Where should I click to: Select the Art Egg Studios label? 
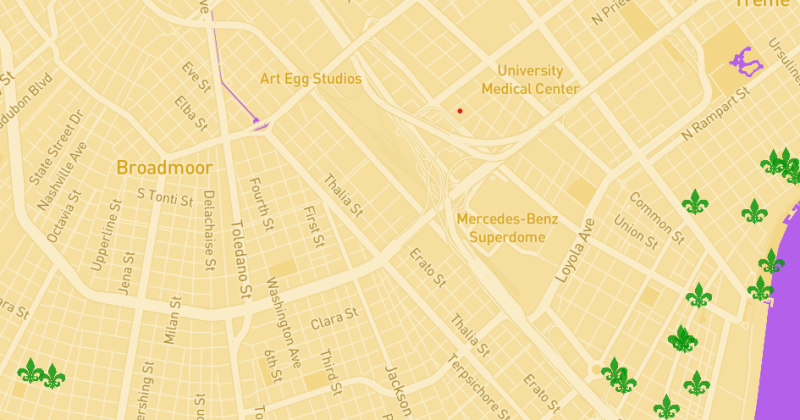point(311,79)
